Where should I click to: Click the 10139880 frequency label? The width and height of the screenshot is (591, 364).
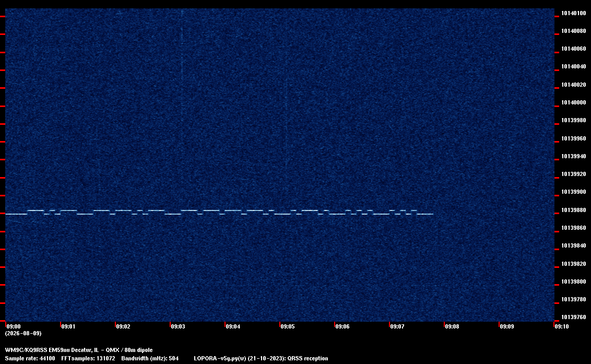(574, 210)
